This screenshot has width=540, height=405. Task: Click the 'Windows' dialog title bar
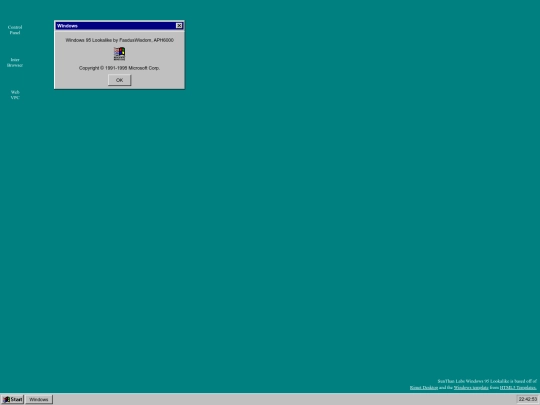click(119, 26)
